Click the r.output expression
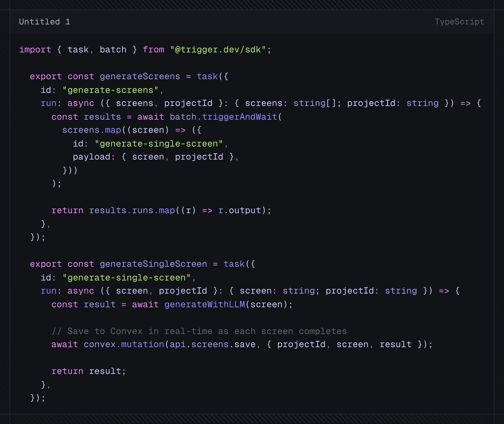This screenshot has width=504, height=424. pos(239,211)
